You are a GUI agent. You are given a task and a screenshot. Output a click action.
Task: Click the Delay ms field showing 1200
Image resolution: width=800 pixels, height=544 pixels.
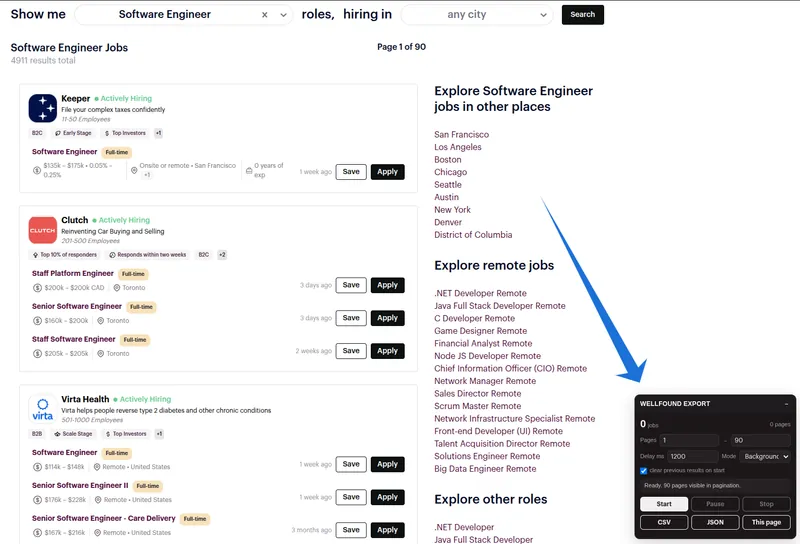[x=692, y=456]
